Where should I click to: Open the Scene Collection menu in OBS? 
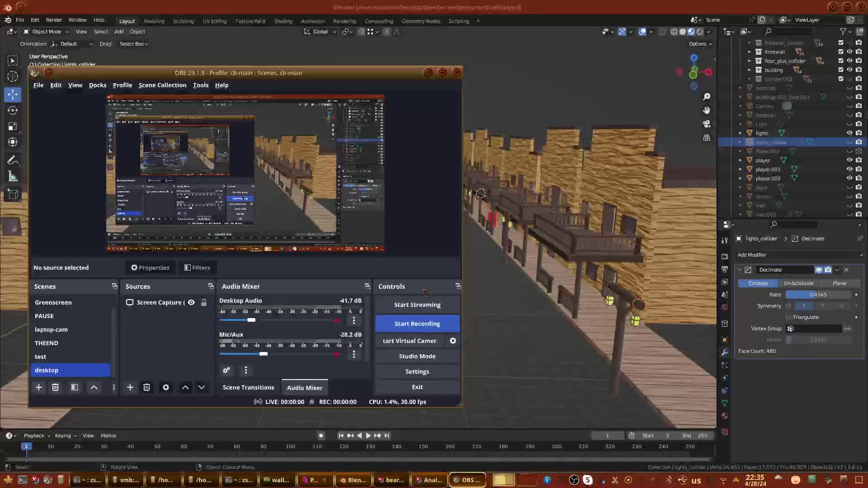coord(162,85)
